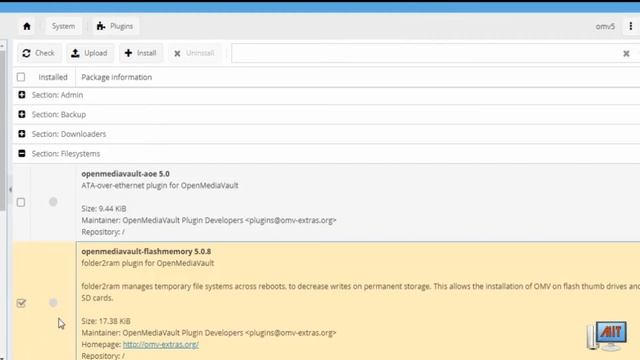Click the Section: Admin label

58,95
